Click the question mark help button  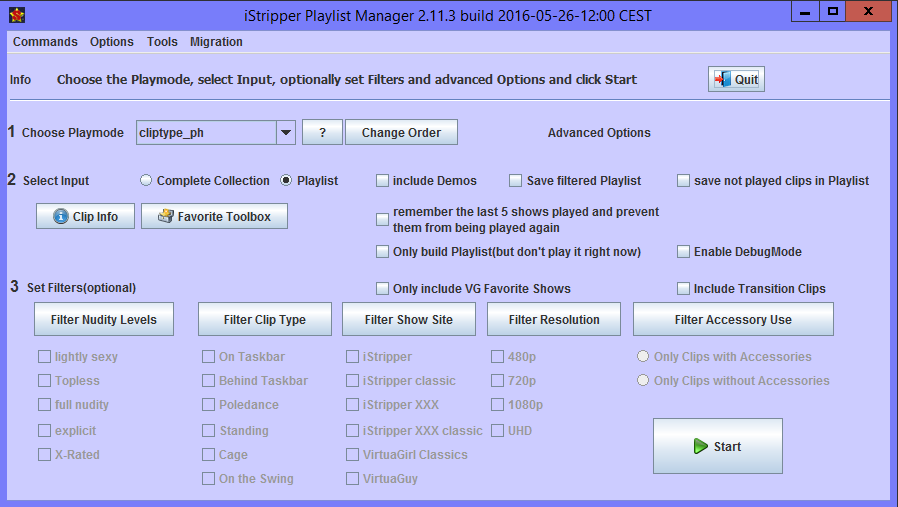322,133
